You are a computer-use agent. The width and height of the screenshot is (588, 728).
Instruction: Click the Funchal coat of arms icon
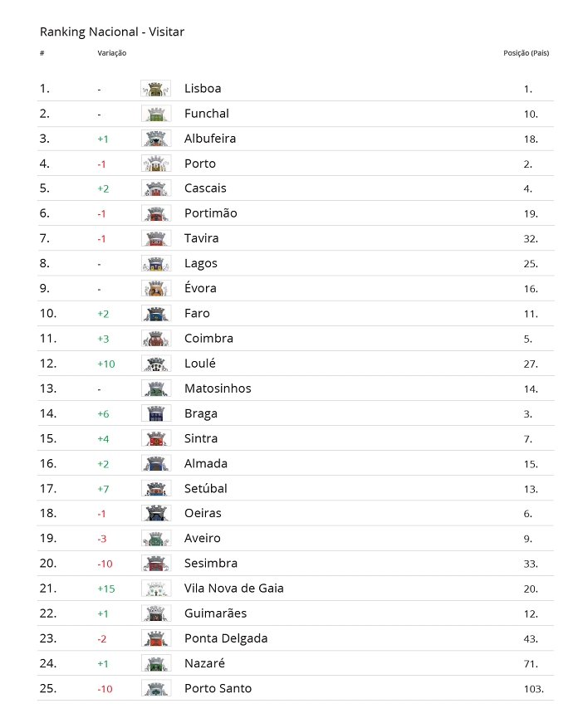(155, 114)
